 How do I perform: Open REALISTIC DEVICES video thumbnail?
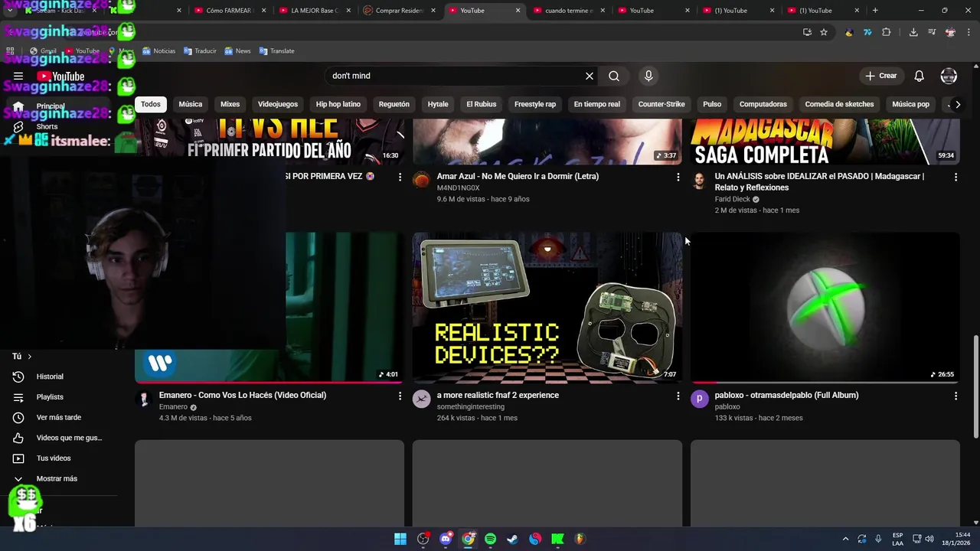(x=547, y=308)
